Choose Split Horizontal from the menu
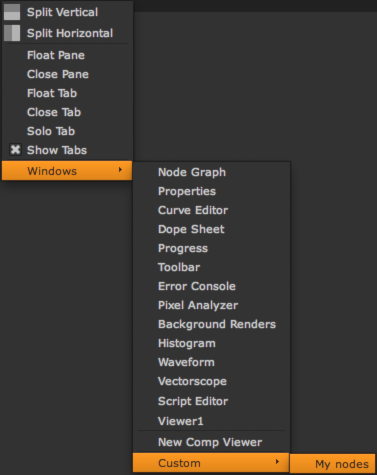 [x=70, y=33]
